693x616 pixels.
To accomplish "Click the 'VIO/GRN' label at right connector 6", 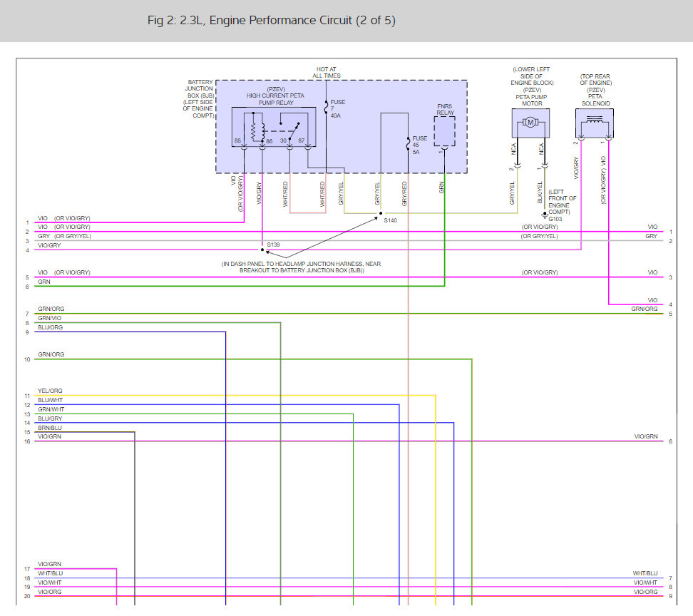I will click(646, 436).
